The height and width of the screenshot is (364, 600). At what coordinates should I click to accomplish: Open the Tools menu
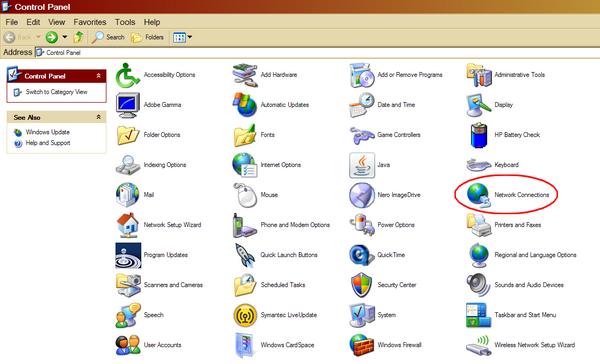(125, 22)
